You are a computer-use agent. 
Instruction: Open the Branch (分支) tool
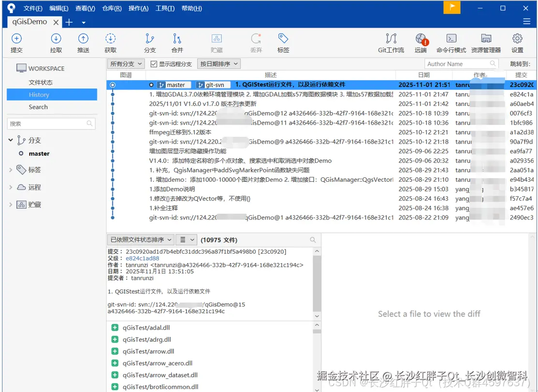150,43
